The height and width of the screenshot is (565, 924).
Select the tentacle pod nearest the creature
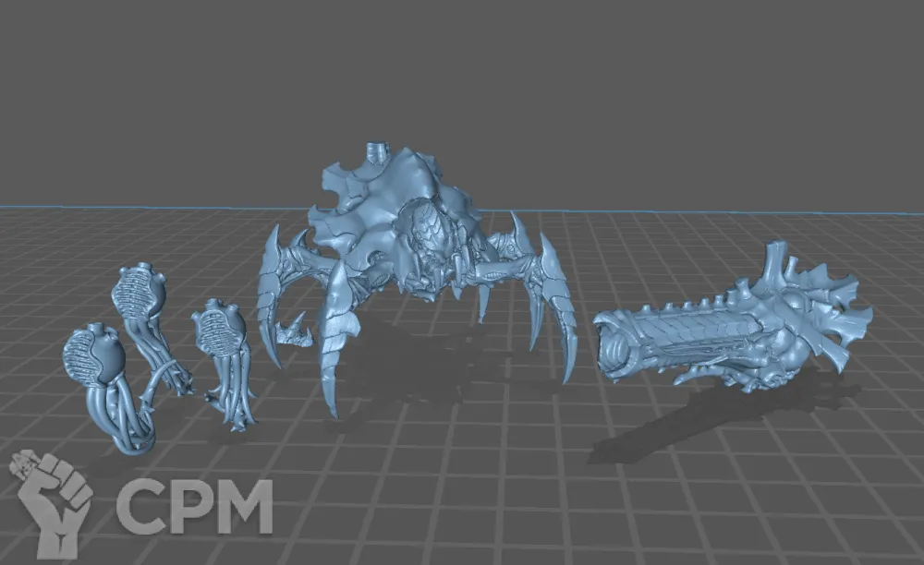[222, 355]
